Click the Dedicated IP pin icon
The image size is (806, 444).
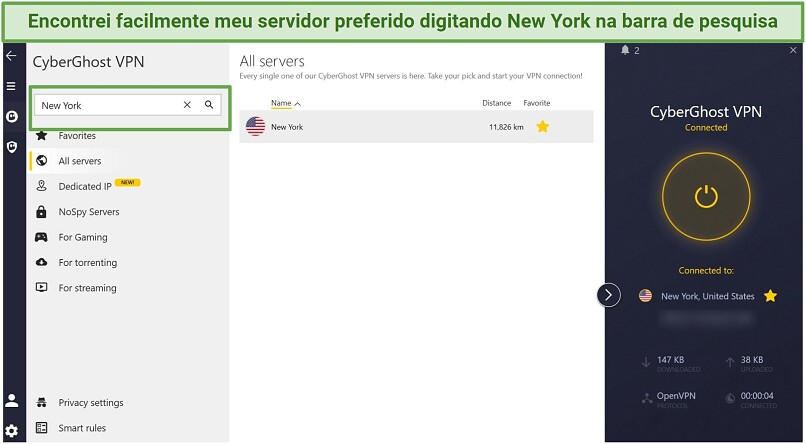42,186
